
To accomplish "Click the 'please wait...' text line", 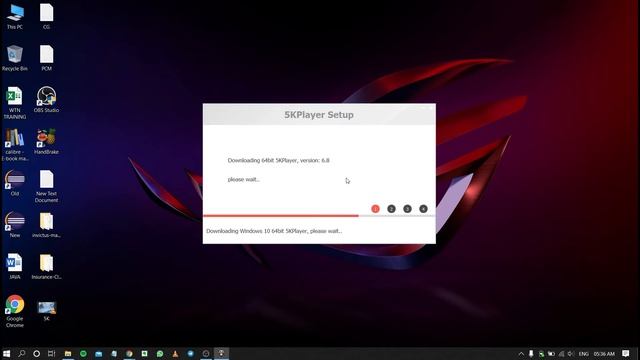I will pyautogui.click(x=244, y=180).
